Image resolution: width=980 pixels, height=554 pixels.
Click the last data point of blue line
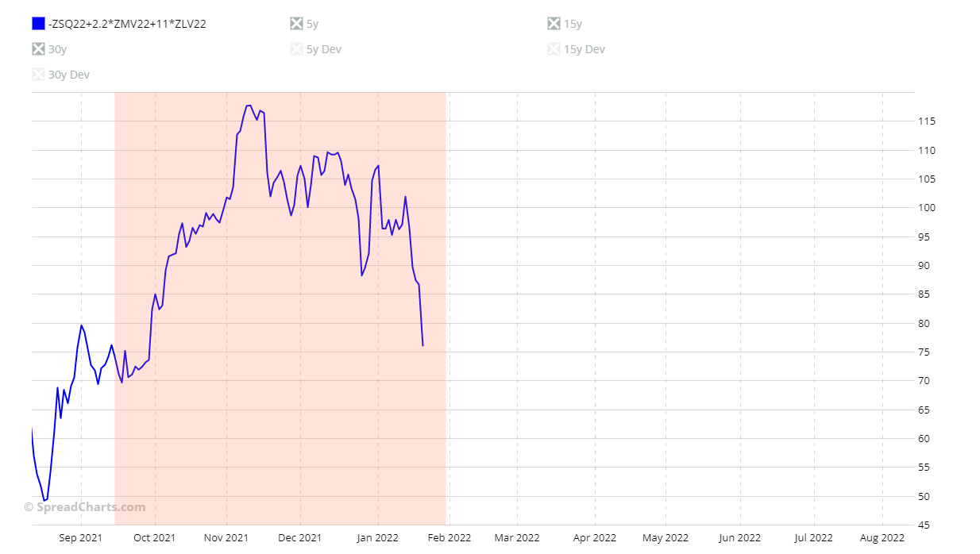(422, 345)
